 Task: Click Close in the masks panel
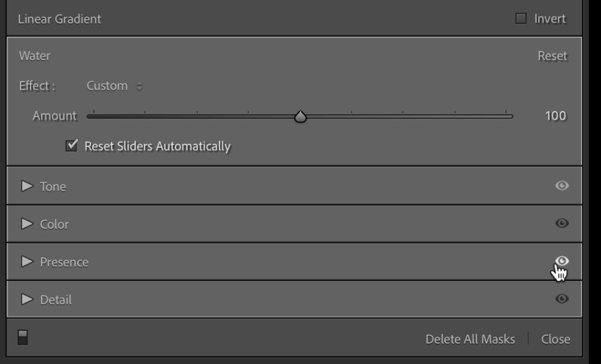pyautogui.click(x=555, y=339)
